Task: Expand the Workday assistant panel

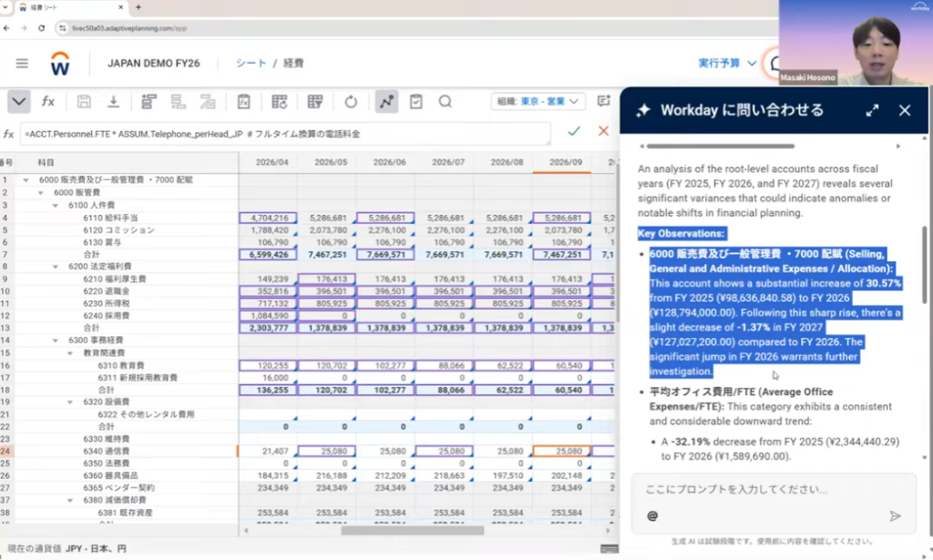Action: (872, 110)
